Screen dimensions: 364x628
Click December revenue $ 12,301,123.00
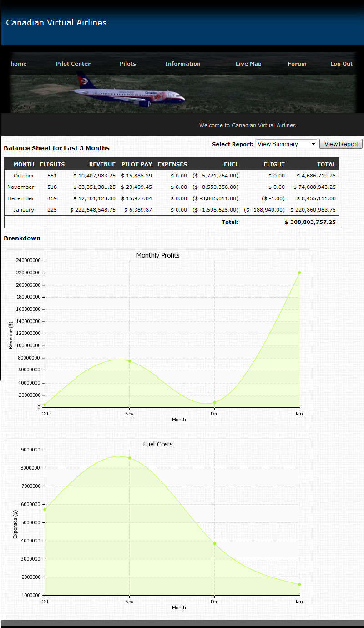click(94, 198)
